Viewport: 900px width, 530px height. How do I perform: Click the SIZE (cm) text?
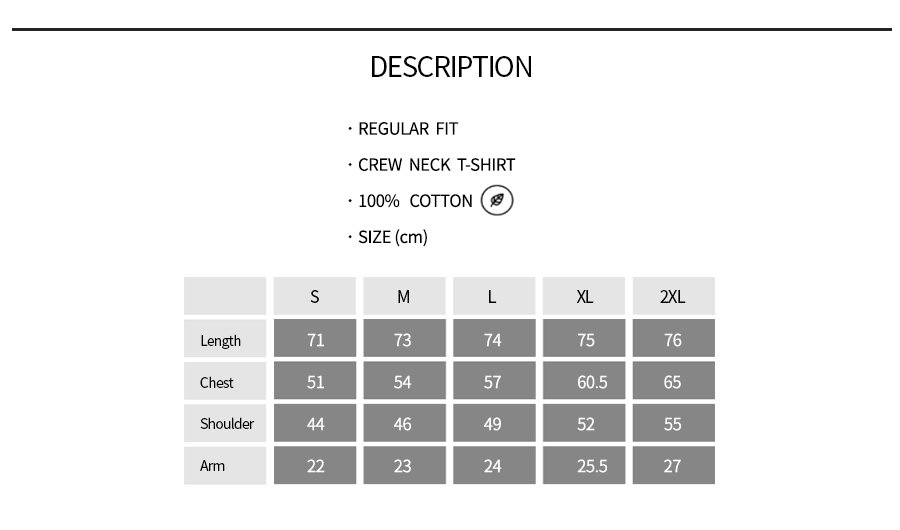[x=392, y=237]
